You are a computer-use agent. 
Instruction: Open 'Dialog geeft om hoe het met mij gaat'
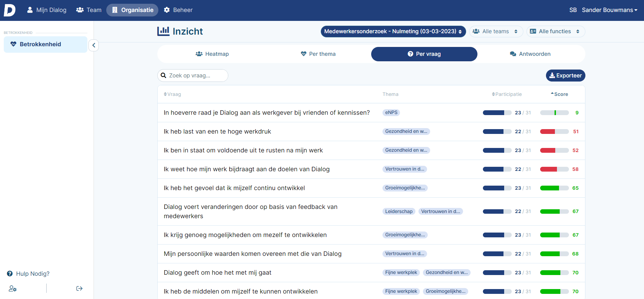coord(218,273)
